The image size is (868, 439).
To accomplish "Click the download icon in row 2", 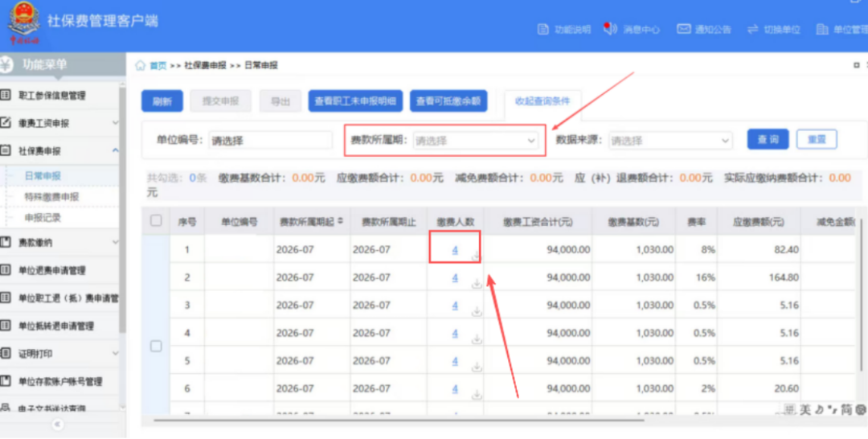I will click(x=477, y=284).
